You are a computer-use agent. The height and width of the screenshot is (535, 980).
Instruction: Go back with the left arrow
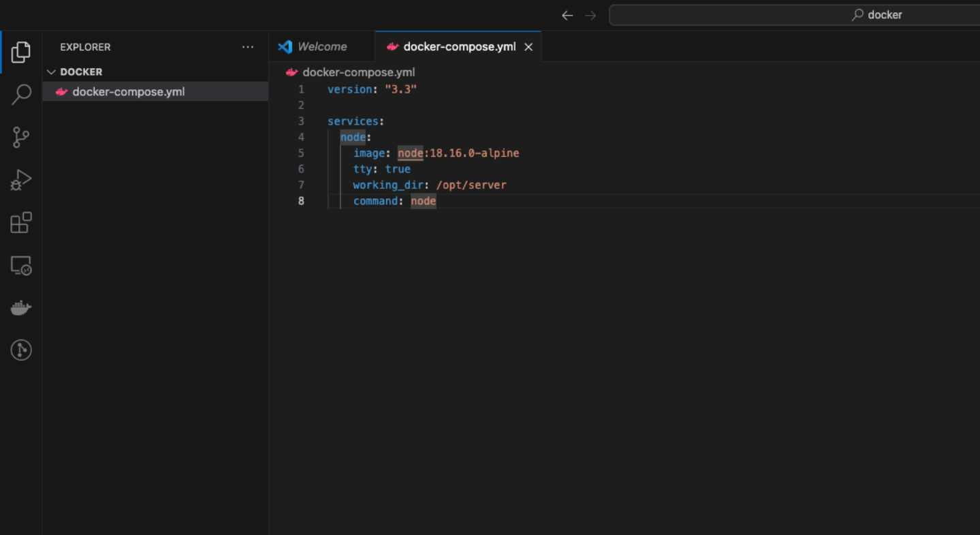pos(567,15)
